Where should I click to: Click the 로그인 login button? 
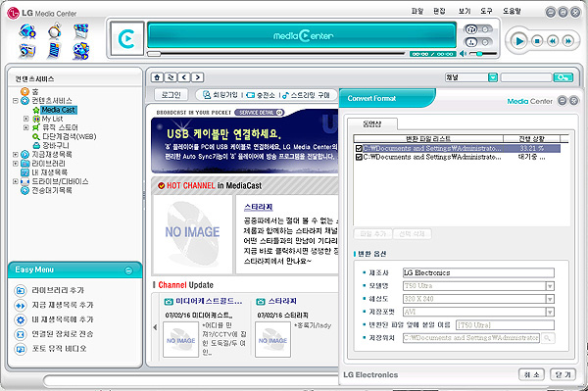coord(171,95)
